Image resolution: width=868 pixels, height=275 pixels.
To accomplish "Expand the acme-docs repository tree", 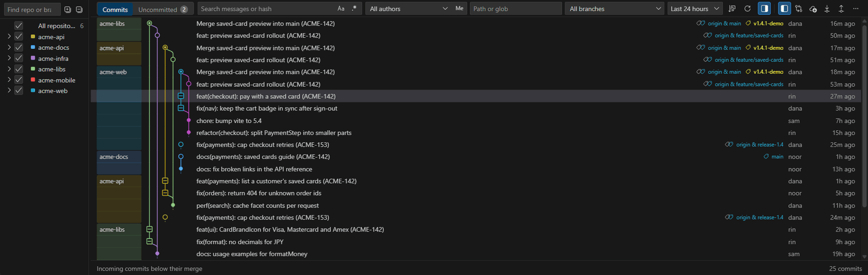I will 9,47.
